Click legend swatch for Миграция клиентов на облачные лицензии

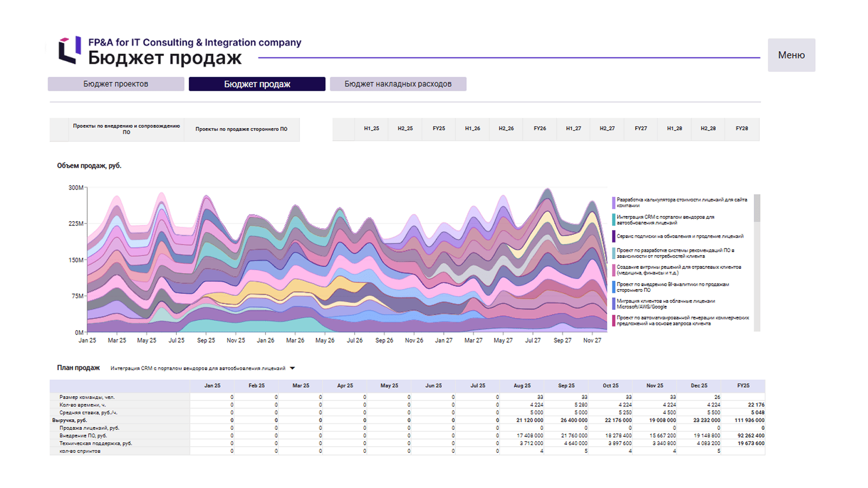pos(614,304)
